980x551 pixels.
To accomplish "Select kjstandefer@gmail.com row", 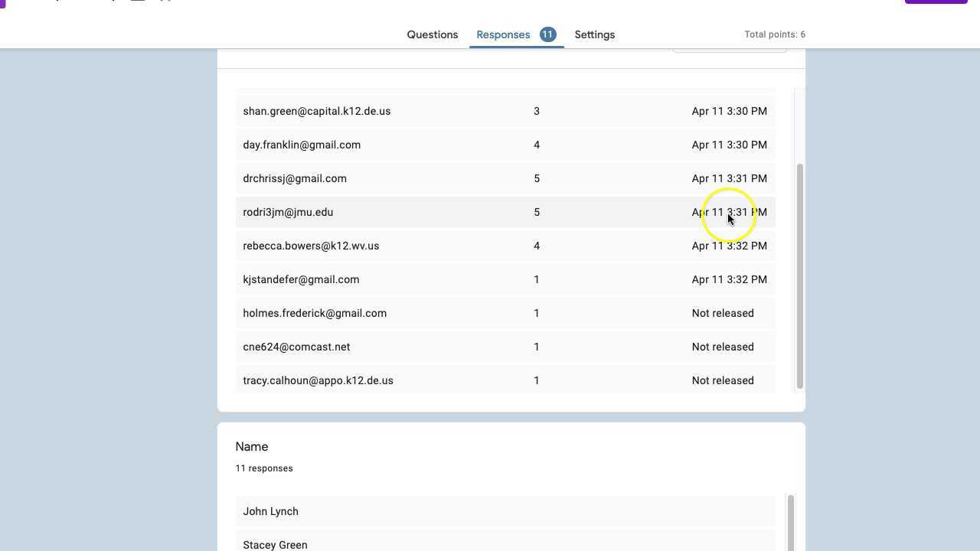I will pos(301,279).
